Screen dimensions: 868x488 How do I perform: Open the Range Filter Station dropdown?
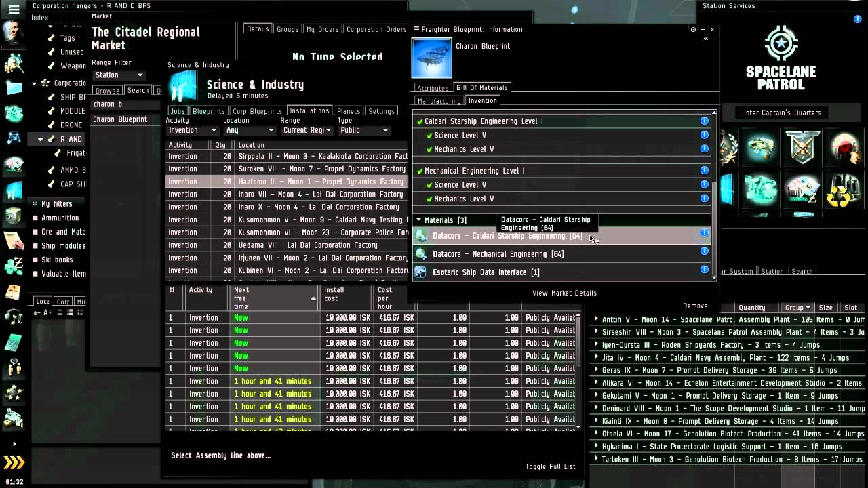119,75
